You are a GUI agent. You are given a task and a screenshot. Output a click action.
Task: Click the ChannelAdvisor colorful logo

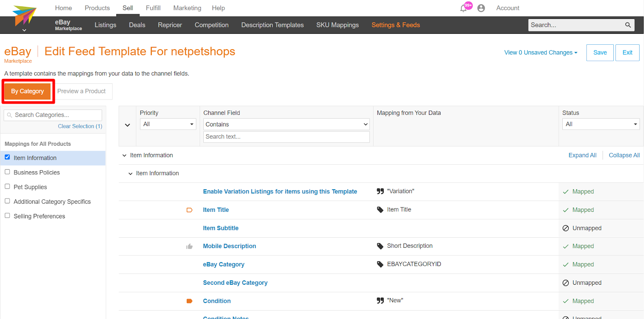click(25, 15)
